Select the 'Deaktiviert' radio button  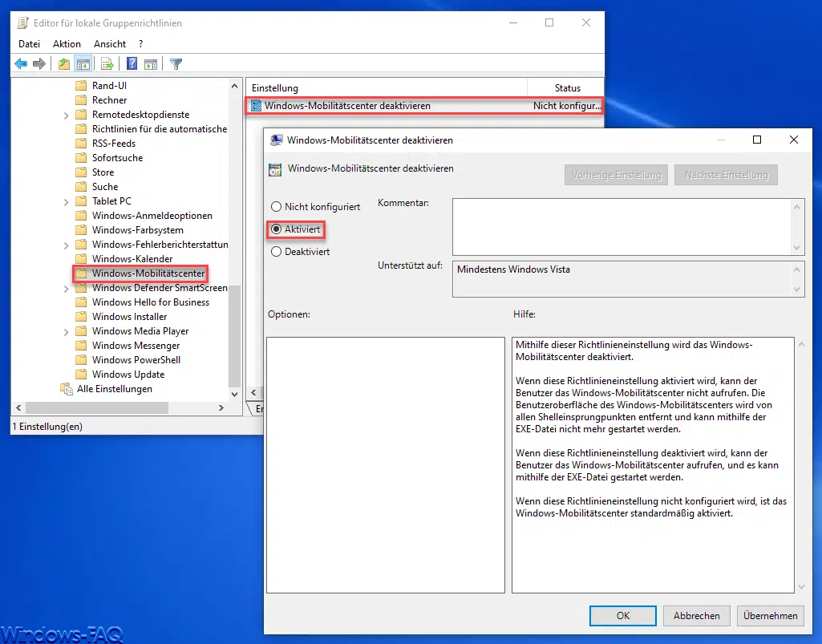point(277,252)
